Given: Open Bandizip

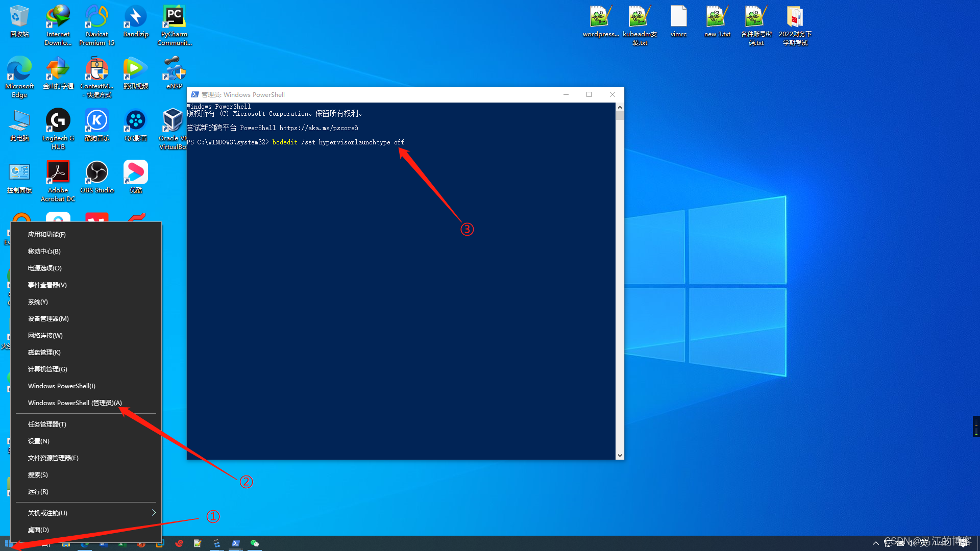Looking at the screenshot, I should tap(135, 15).
